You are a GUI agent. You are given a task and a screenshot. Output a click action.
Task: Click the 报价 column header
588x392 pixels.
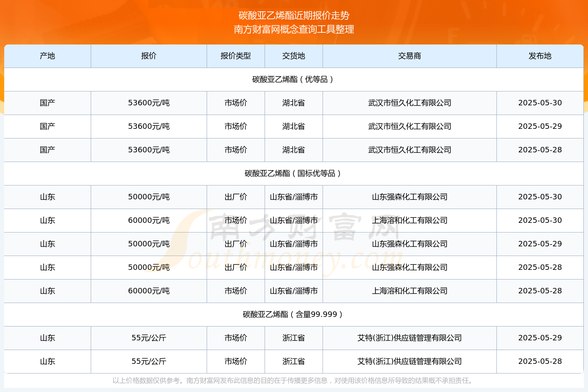(149, 56)
